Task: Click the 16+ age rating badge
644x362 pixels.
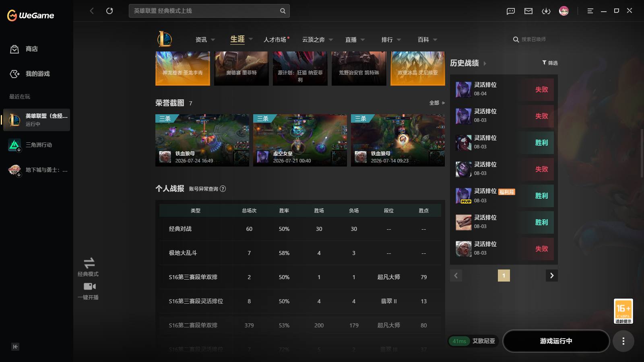Action: tap(623, 311)
